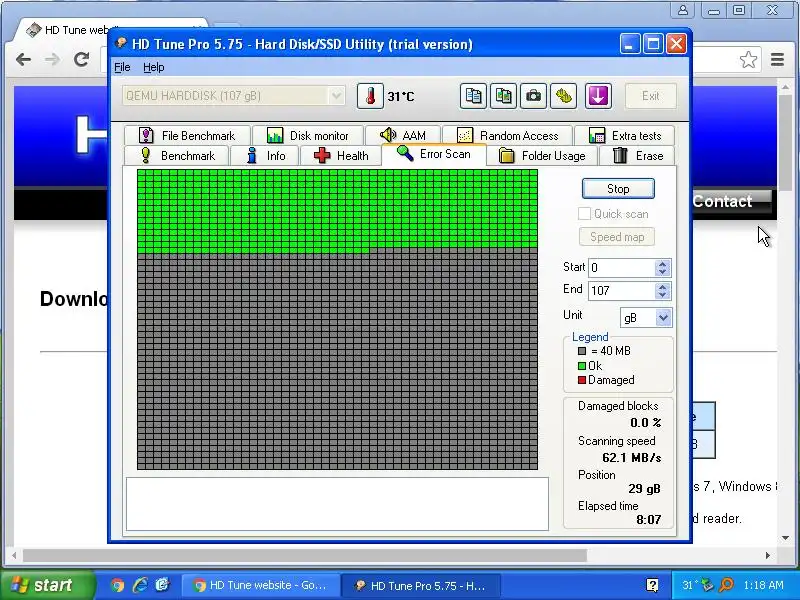Screen dimensions: 800x600
Task: Toggle the Quick scan checkbox
Action: 584,214
